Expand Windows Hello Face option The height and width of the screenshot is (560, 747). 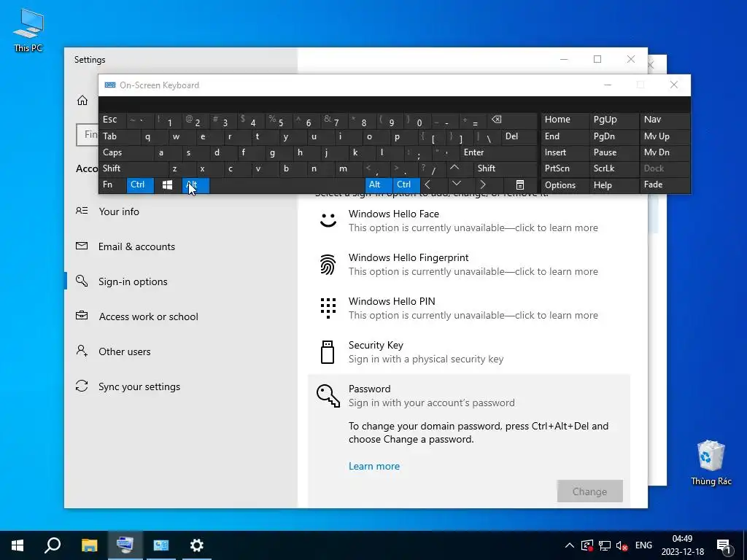tap(469, 220)
